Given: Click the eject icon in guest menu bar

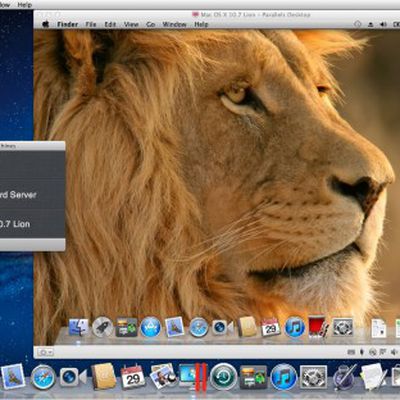Looking at the screenshot, I should (371, 24).
